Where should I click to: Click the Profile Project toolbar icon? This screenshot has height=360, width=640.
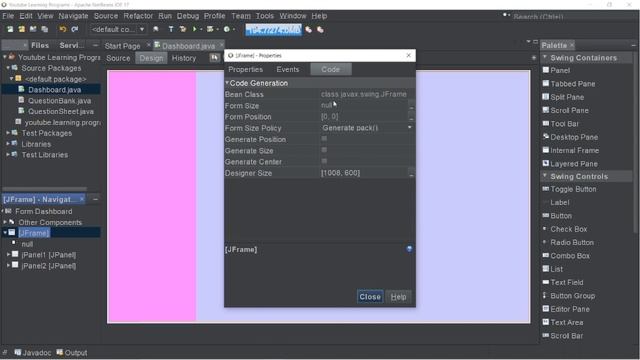(x=227, y=29)
